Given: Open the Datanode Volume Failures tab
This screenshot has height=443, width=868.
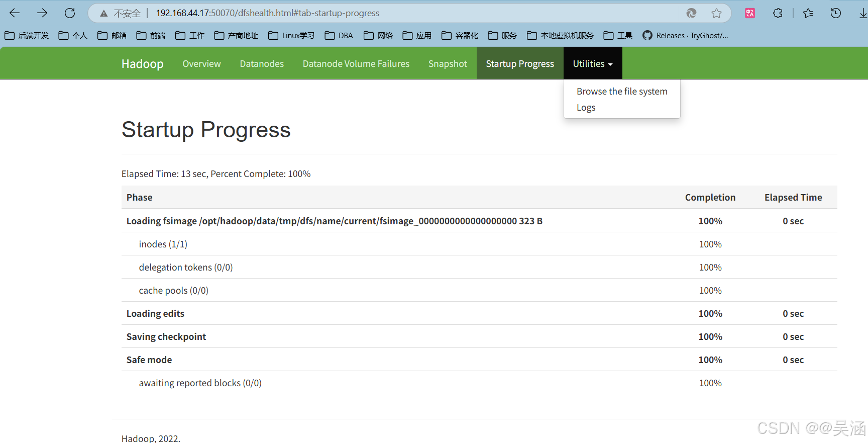Looking at the screenshot, I should tap(356, 64).
